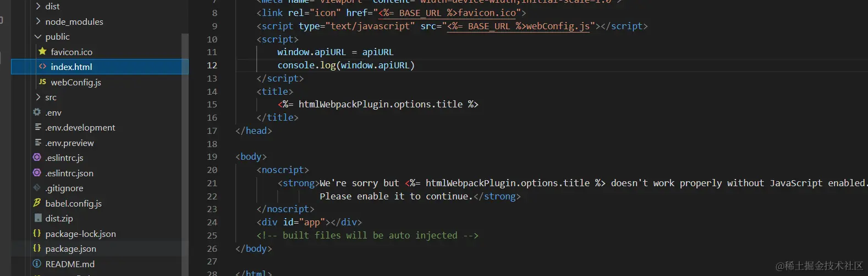Click the JS icon of webConfig.js
This screenshot has height=276, width=868.
pos(42,82)
